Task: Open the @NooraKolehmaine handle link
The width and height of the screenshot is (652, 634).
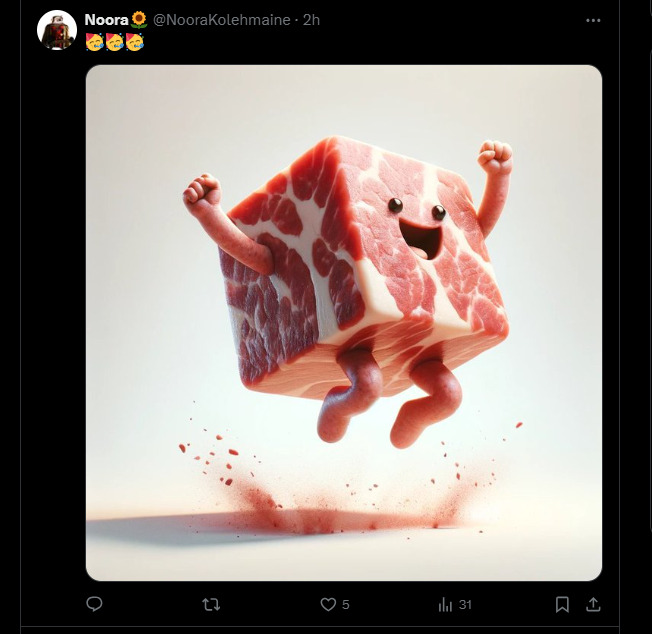Action: point(223,20)
